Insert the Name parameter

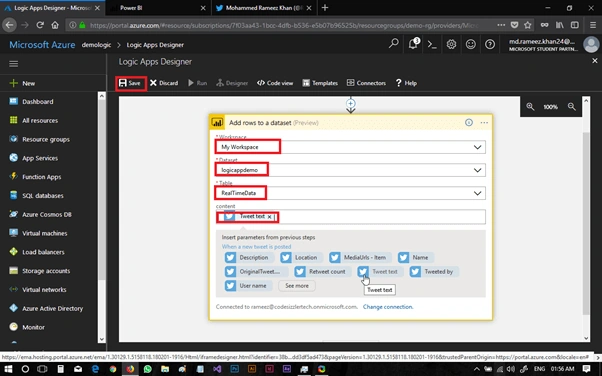point(416,257)
